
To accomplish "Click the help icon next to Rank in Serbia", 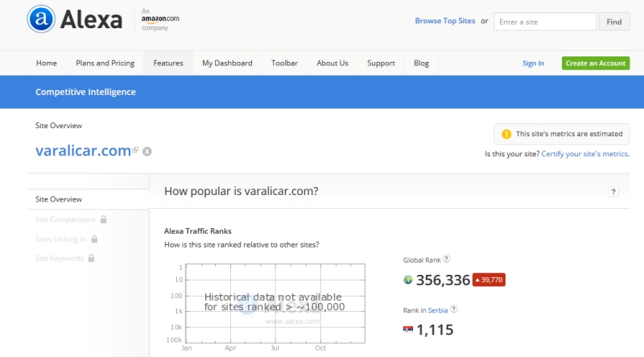I will point(454,309).
